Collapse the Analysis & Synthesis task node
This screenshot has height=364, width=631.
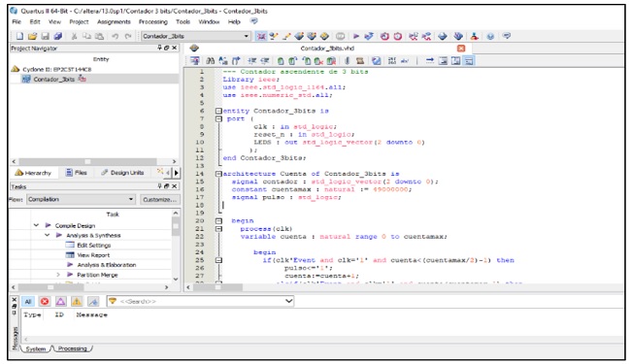(x=48, y=235)
